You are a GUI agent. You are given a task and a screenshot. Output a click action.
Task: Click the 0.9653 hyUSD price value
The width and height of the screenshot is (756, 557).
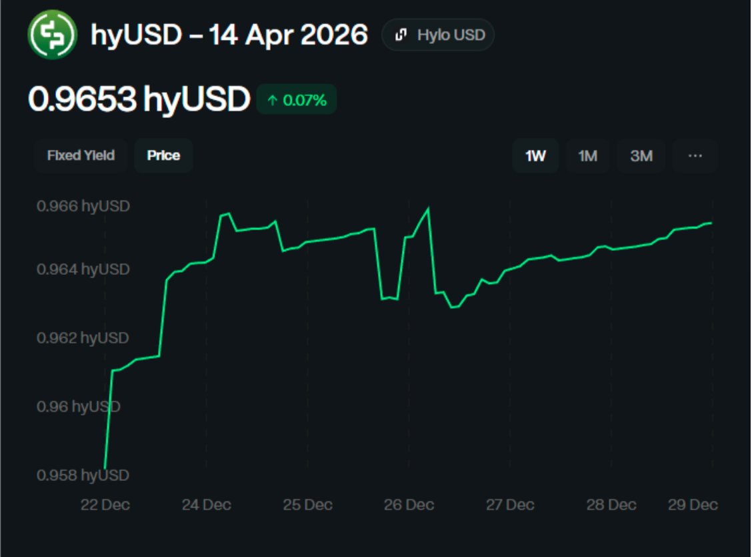(x=139, y=99)
